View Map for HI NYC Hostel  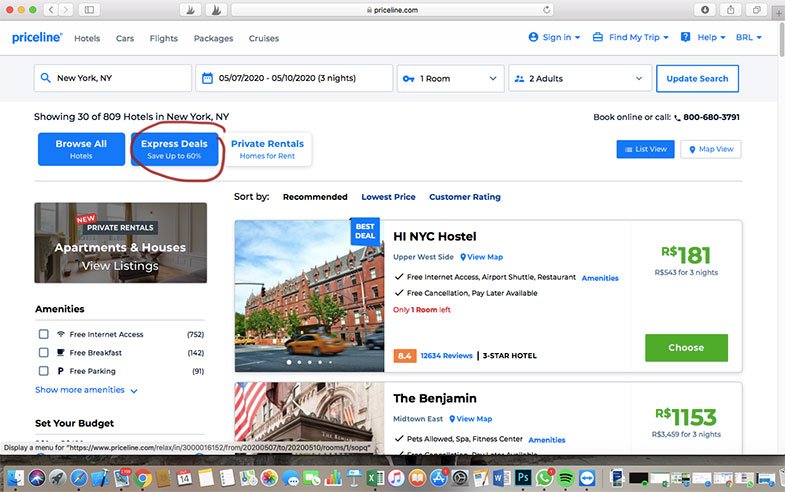click(x=482, y=257)
